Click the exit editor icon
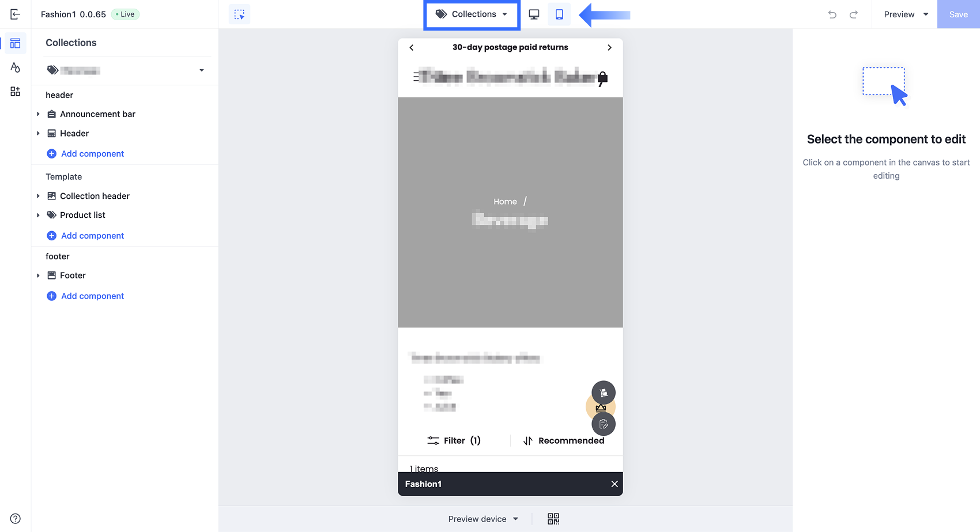980x532 pixels. pyautogui.click(x=16, y=14)
